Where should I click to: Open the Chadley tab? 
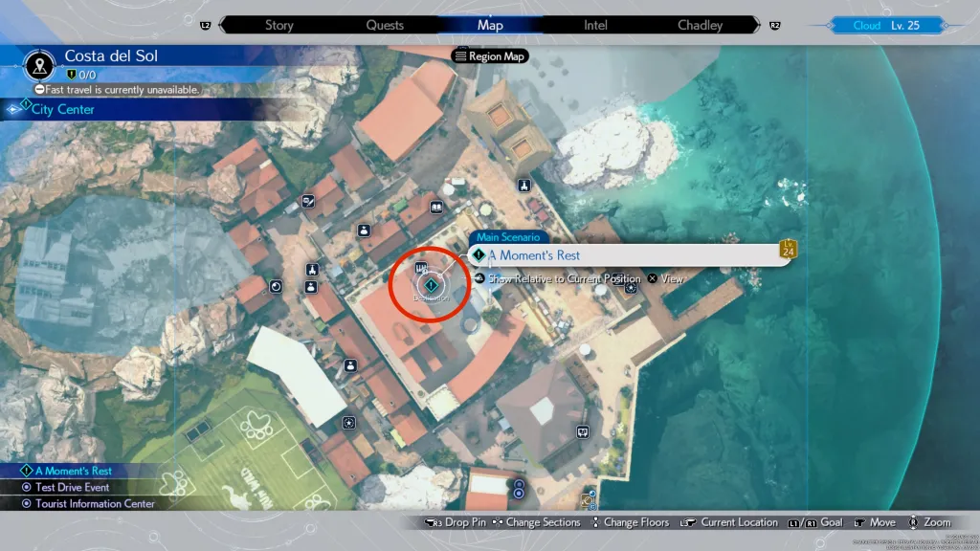point(700,25)
